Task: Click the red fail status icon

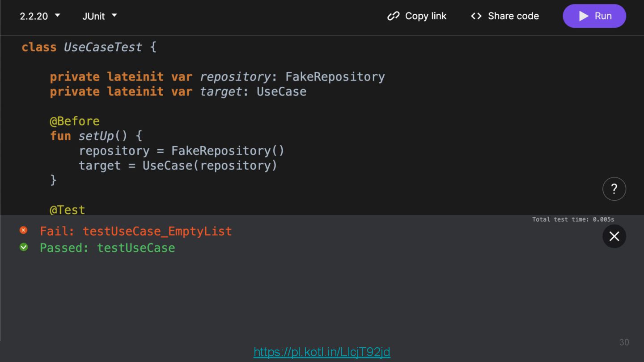Action: (x=24, y=230)
